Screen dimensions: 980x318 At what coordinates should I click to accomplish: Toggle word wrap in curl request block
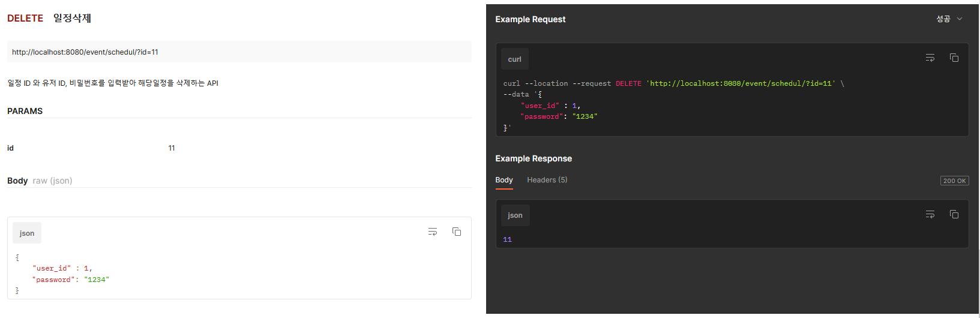point(930,58)
